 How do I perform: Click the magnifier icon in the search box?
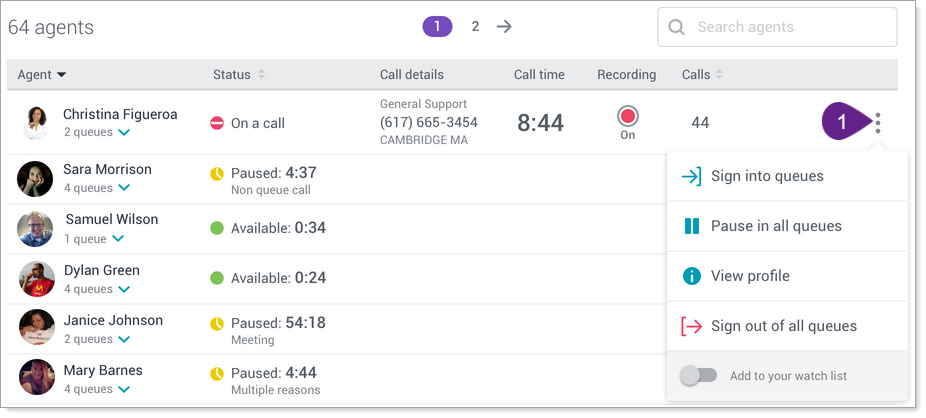coord(676,27)
